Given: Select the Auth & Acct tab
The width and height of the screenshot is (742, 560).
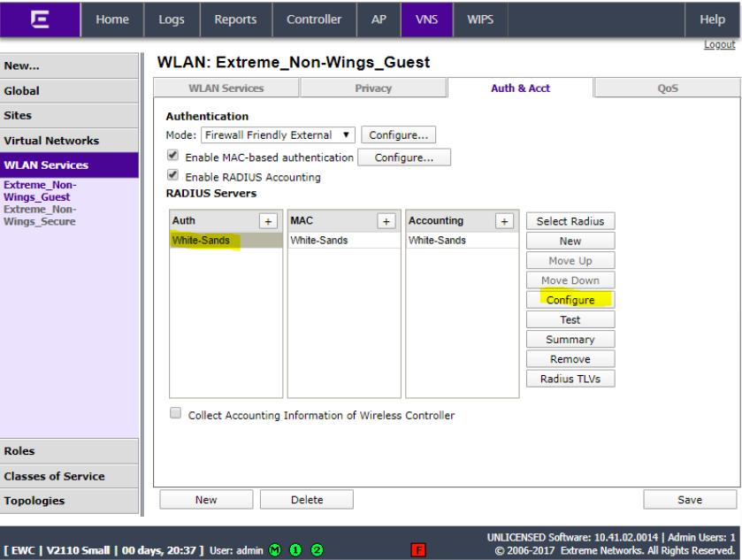Looking at the screenshot, I should (521, 88).
